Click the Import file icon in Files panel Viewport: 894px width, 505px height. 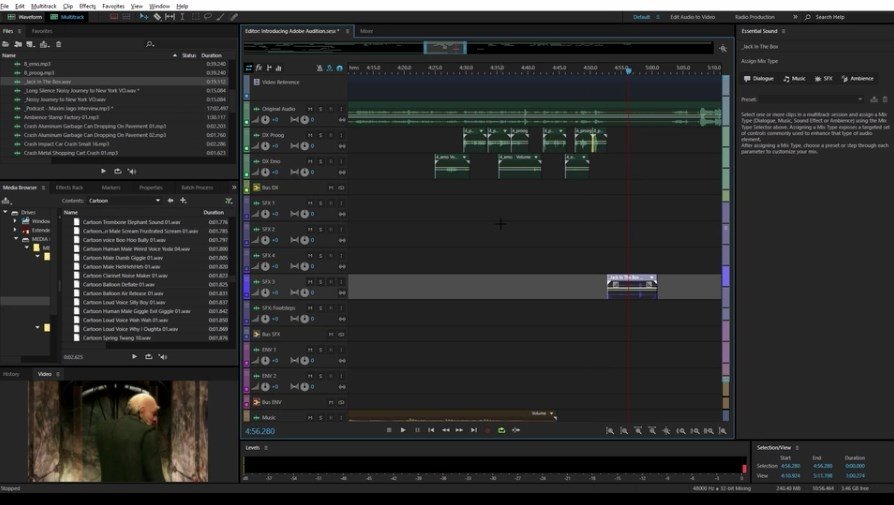pos(18,44)
